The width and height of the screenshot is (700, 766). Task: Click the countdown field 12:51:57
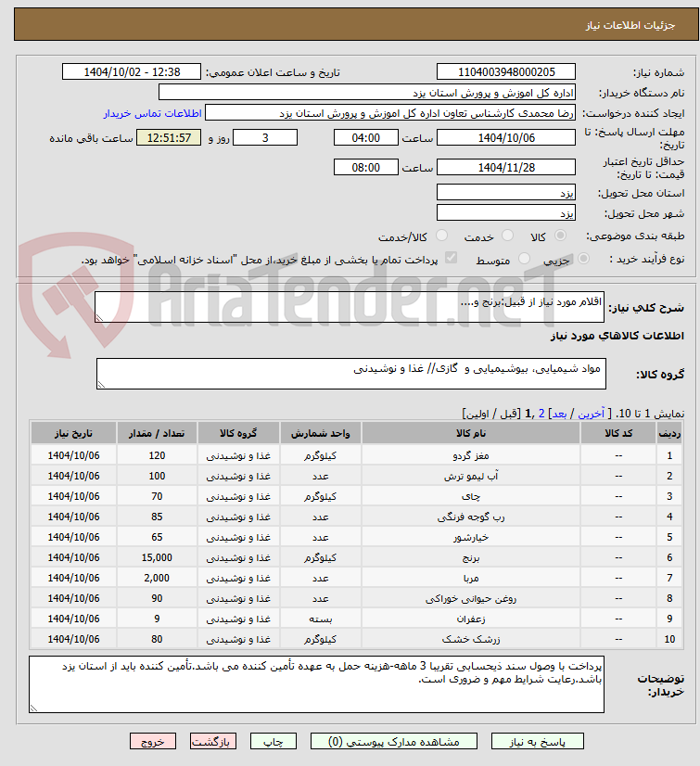(169, 138)
